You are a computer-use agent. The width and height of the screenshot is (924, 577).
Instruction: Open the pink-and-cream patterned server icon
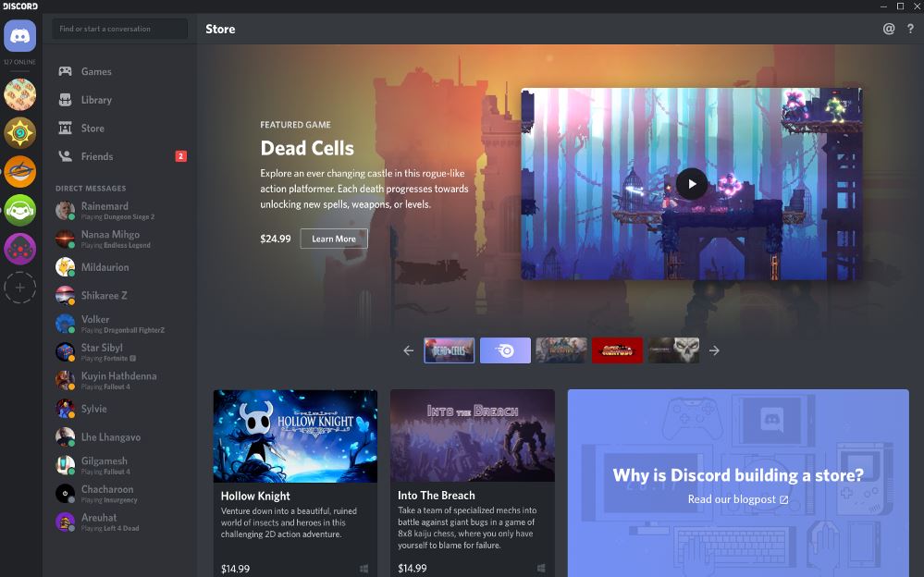[x=20, y=94]
